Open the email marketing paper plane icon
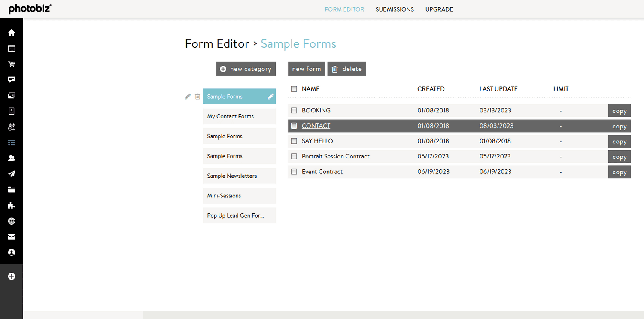This screenshot has height=319, width=644. click(x=12, y=173)
